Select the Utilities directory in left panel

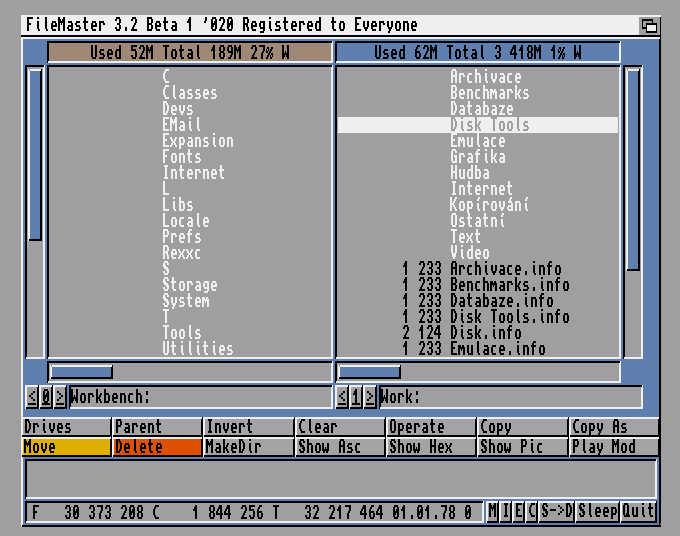click(198, 349)
